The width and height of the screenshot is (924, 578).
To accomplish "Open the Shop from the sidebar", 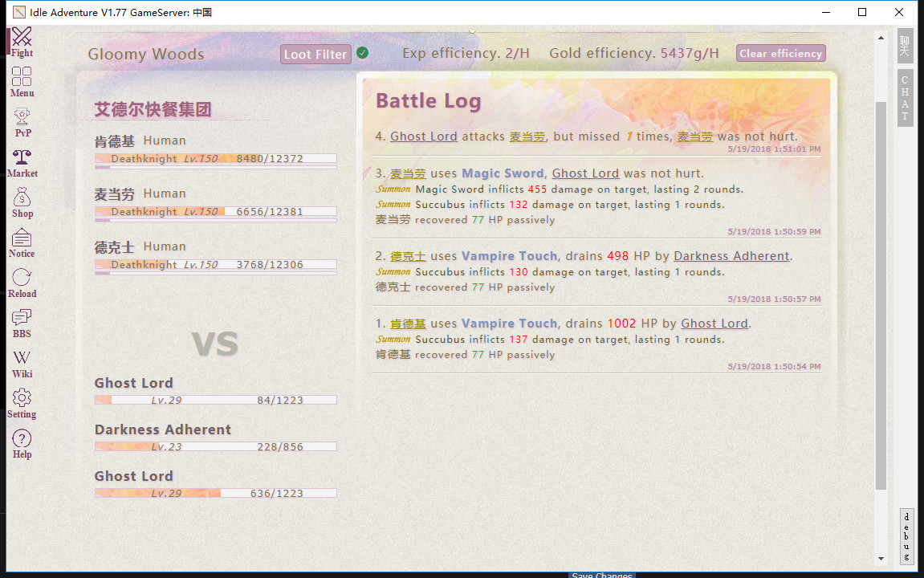I will pos(22,201).
